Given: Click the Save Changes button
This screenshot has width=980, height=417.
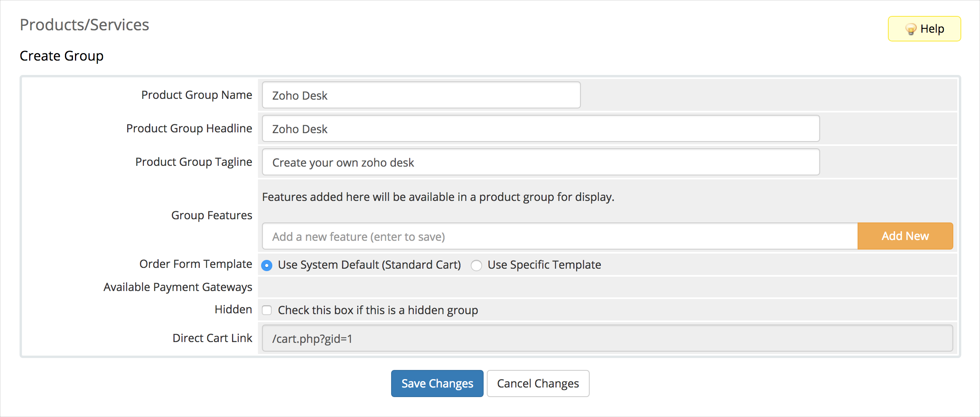Looking at the screenshot, I should [x=437, y=384].
